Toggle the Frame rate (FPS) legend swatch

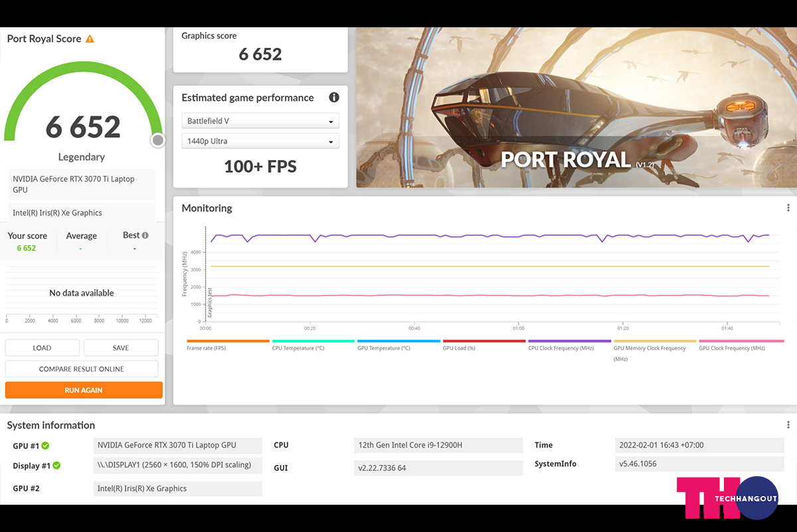coord(228,341)
